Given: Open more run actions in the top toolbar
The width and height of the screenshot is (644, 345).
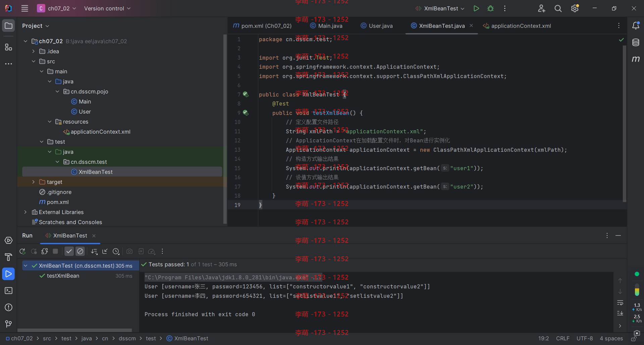Looking at the screenshot, I should click(505, 8).
